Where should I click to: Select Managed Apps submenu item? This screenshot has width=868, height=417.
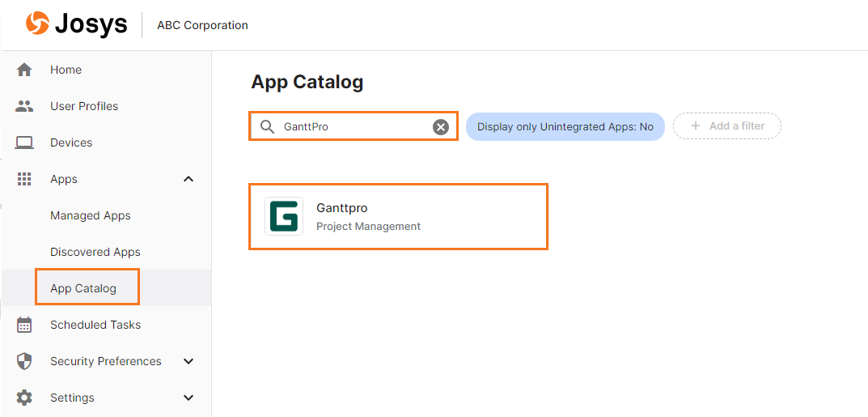91,215
